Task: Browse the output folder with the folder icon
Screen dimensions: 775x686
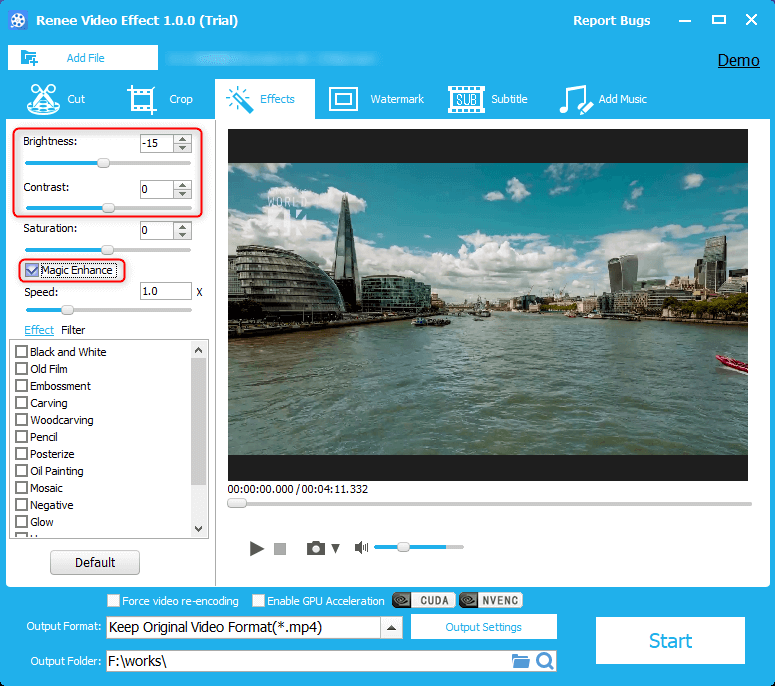Action: [520, 661]
